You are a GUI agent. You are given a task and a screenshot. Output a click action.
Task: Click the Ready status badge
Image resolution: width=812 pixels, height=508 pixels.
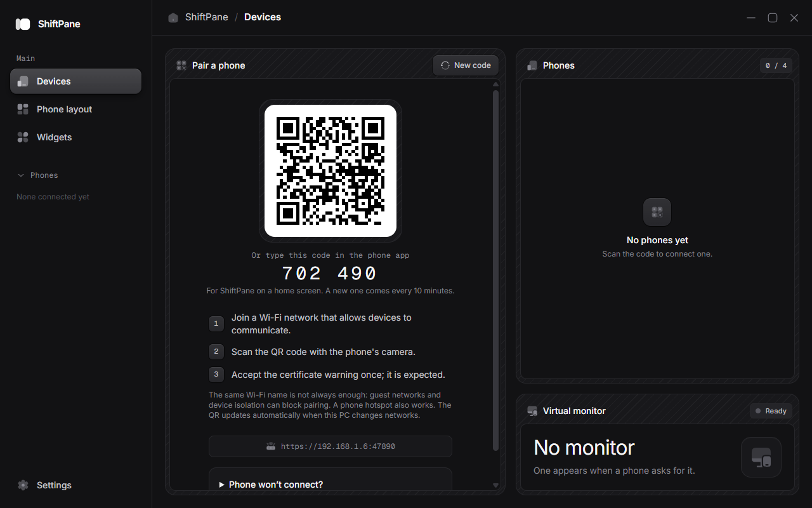771,411
